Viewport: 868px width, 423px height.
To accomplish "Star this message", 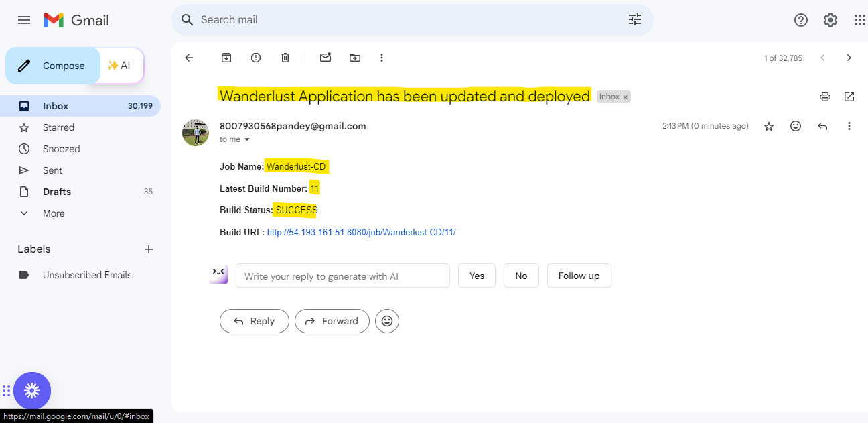I will tap(769, 126).
